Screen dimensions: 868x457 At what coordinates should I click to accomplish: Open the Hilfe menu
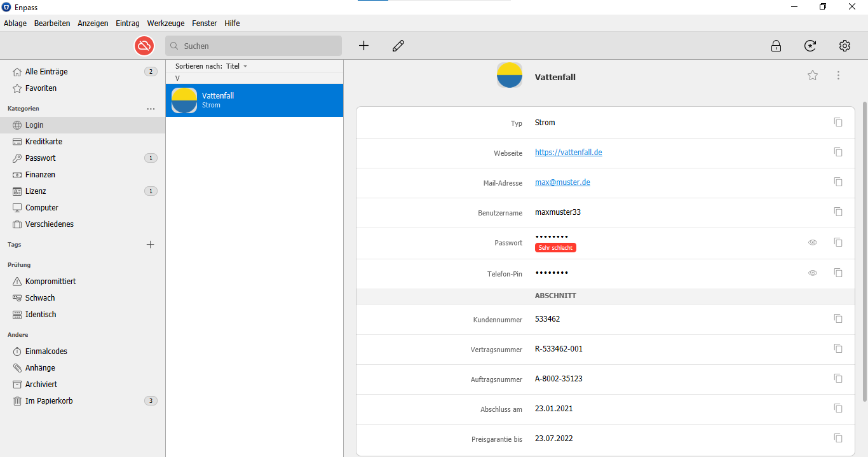point(232,24)
